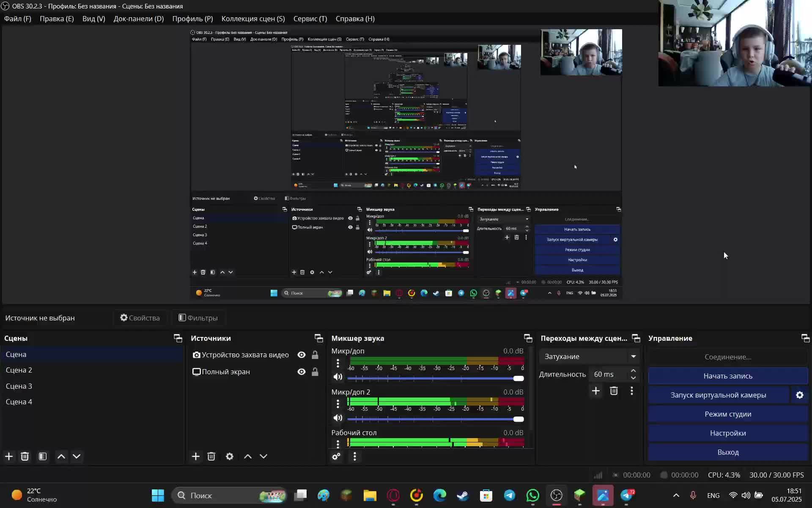The height and width of the screenshot is (508, 812).
Task: Mute the Микр/доп audio channel
Action: click(338, 377)
